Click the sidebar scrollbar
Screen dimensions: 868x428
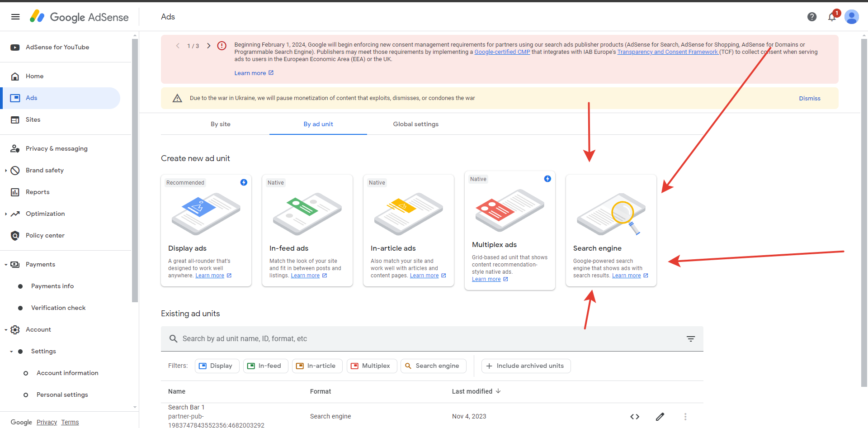pos(135,171)
